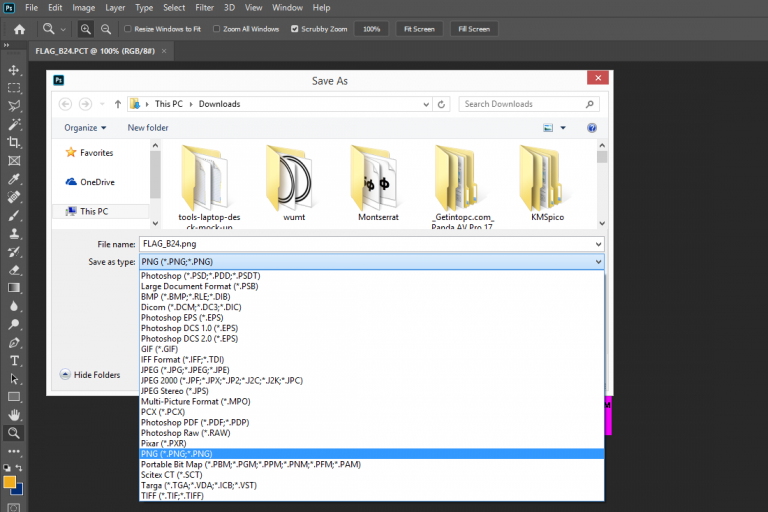
Task: Select the Eyedropper tool
Action: [x=14, y=179]
